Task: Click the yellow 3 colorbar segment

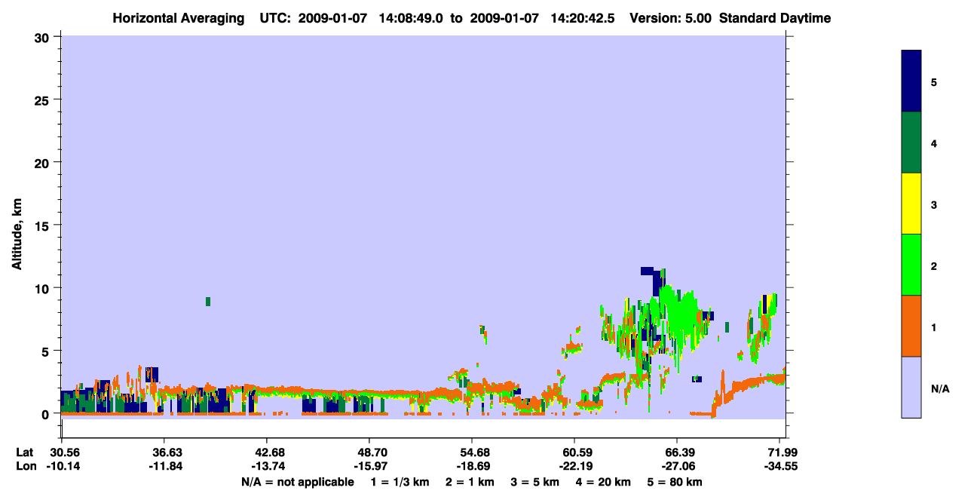Action: point(911,204)
